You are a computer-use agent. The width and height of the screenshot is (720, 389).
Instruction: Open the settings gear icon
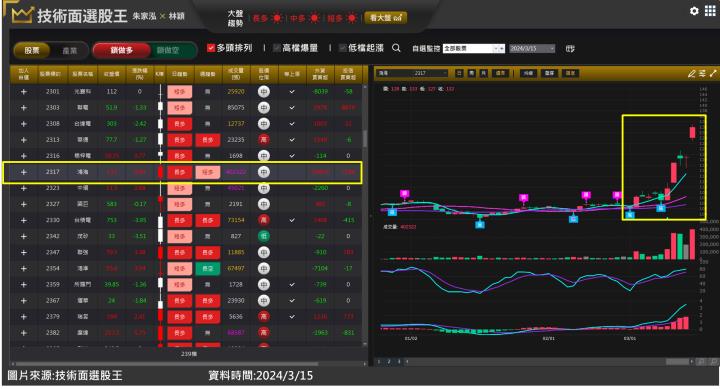[694, 11]
